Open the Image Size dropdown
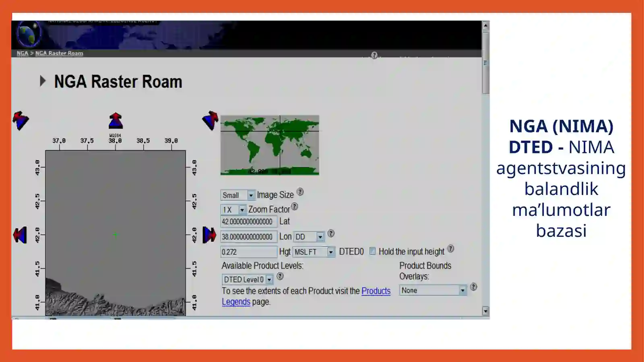Screen dimensions: 644x362 click(x=251, y=195)
